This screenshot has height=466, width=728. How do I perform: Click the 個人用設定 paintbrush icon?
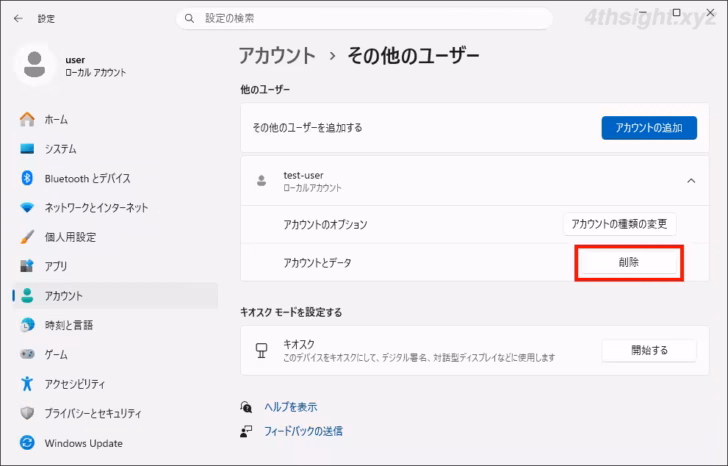27,237
